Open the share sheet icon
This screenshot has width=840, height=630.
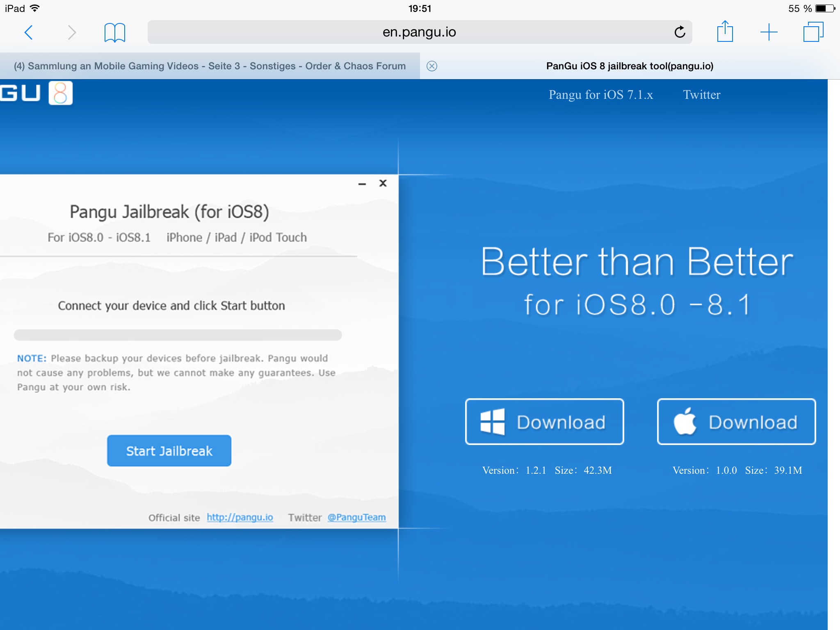[x=725, y=32]
